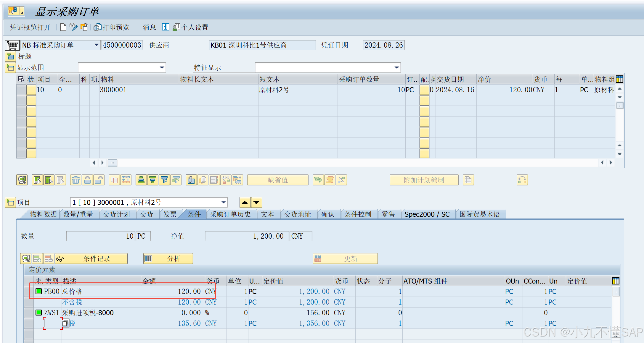Viewport: 644px width, 343px height.
Task: Click the sort descending icon
Action: pyautogui.click(x=153, y=180)
